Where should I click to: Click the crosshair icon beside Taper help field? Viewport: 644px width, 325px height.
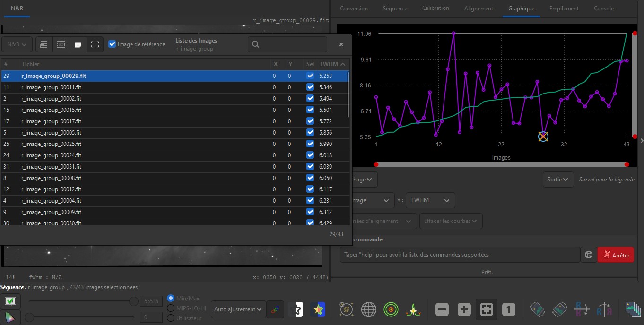pyautogui.click(x=589, y=255)
